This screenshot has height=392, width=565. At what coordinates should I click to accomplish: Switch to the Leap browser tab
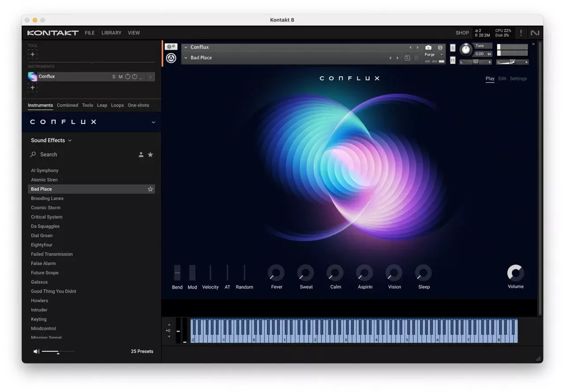click(x=102, y=105)
